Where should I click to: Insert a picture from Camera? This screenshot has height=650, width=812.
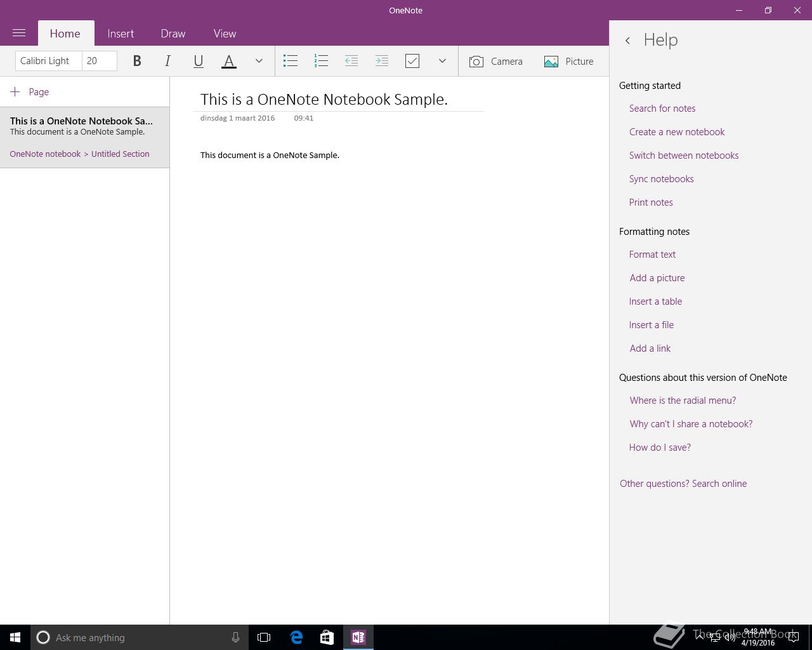(496, 61)
